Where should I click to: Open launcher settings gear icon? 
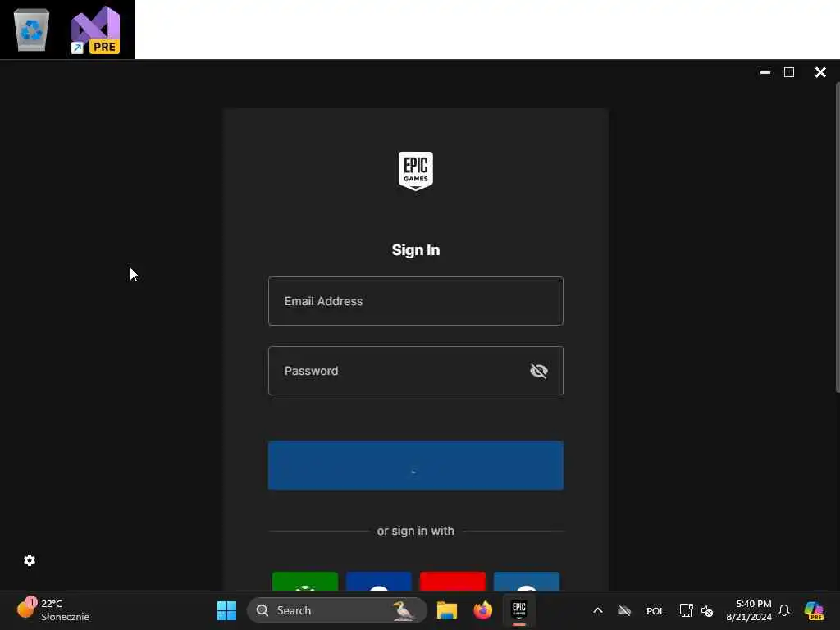point(30,560)
